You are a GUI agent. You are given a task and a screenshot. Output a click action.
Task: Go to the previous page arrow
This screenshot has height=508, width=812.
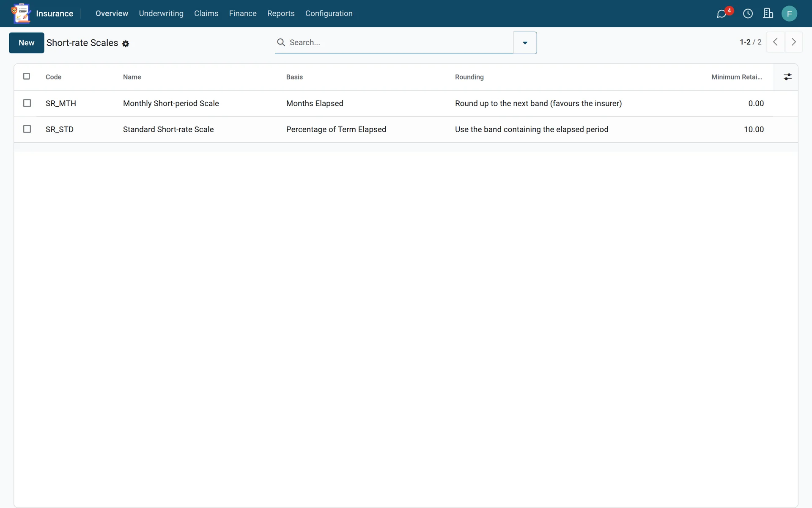775,42
